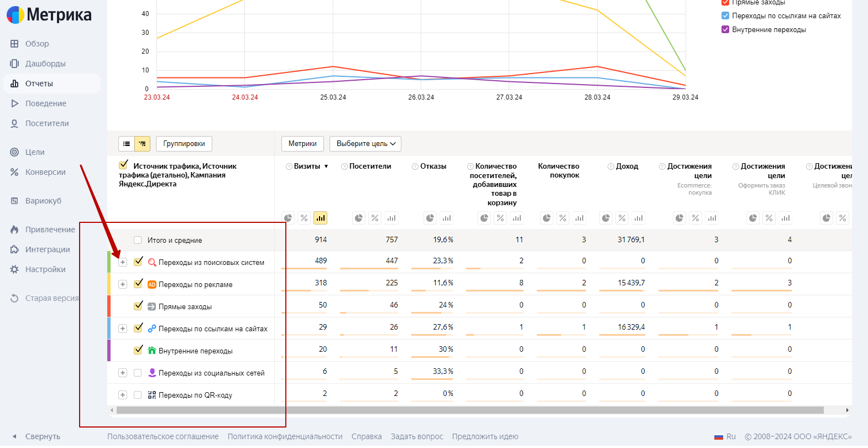
Task: Click Группировки button
Action: click(184, 144)
